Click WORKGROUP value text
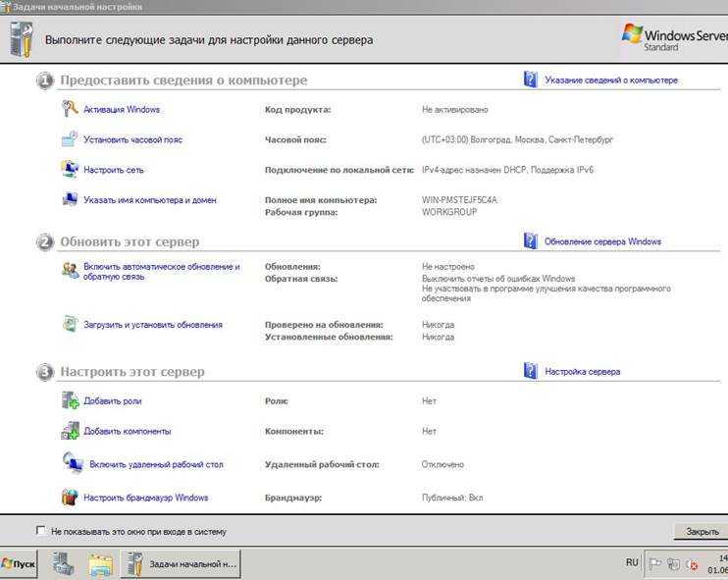 tap(449, 212)
